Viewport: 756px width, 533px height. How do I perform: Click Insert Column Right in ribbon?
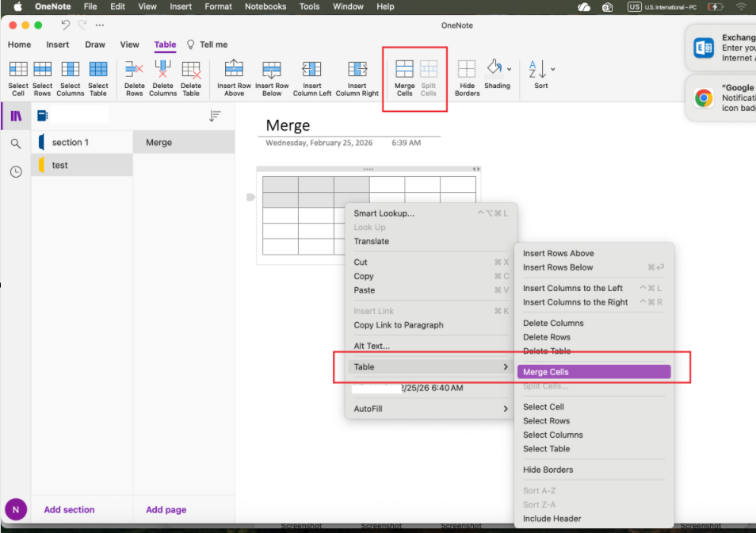[357, 79]
